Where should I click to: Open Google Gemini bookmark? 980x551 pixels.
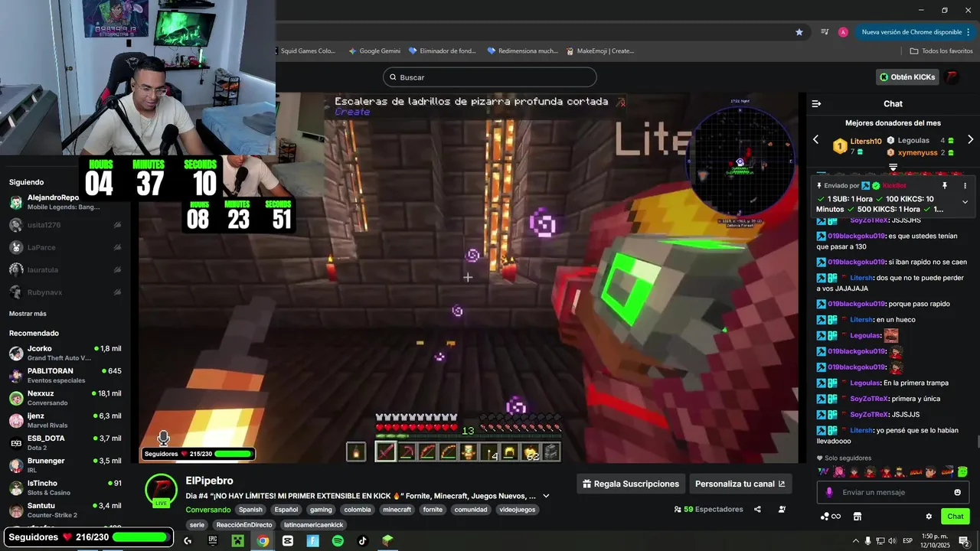374,51
